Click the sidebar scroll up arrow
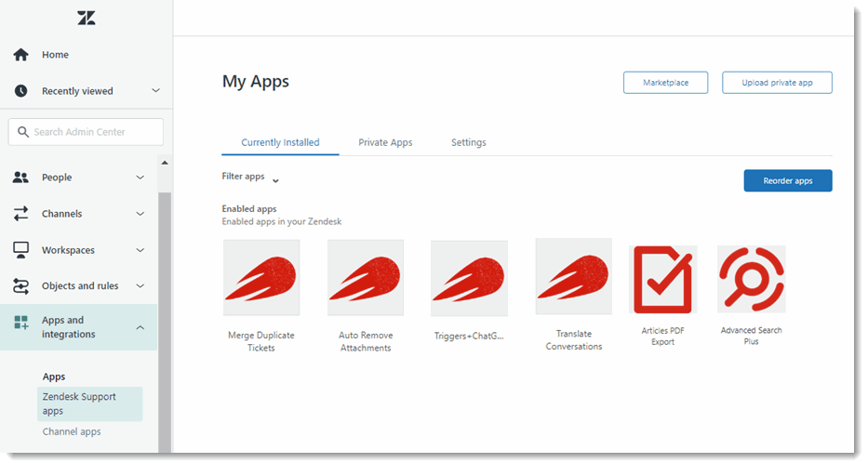The height and width of the screenshot is (463, 868). pos(165,163)
